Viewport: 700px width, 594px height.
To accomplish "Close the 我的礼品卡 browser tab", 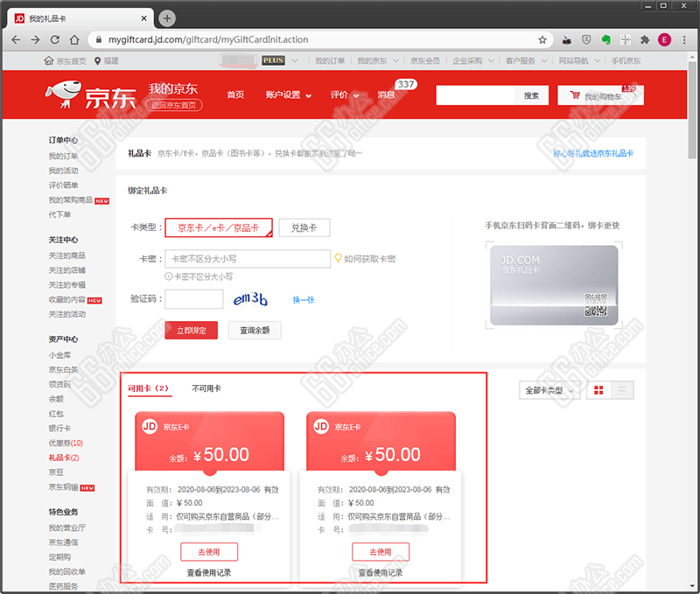I will click(143, 18).
